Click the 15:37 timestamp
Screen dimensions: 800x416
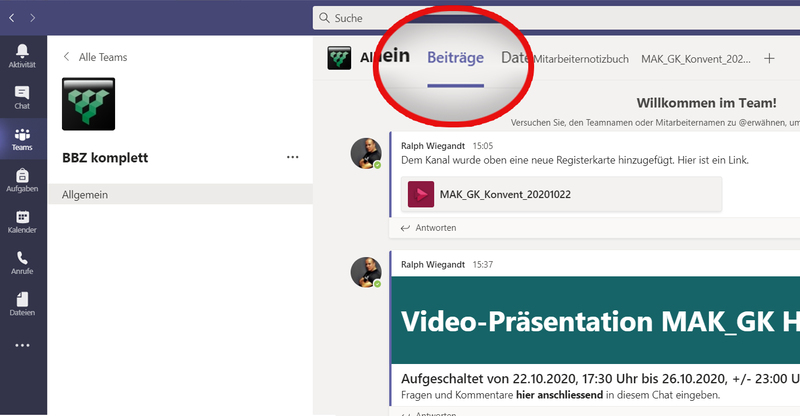pyautogui.click(x=483, y=264)
